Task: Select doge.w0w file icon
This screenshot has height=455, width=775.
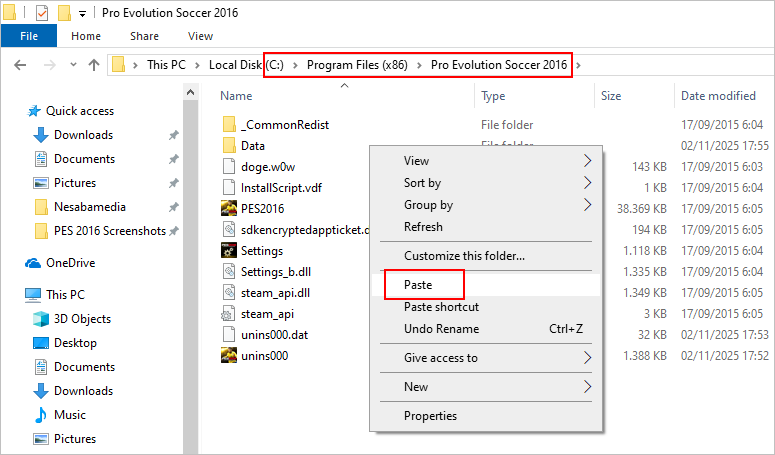Action: point(229,166)
